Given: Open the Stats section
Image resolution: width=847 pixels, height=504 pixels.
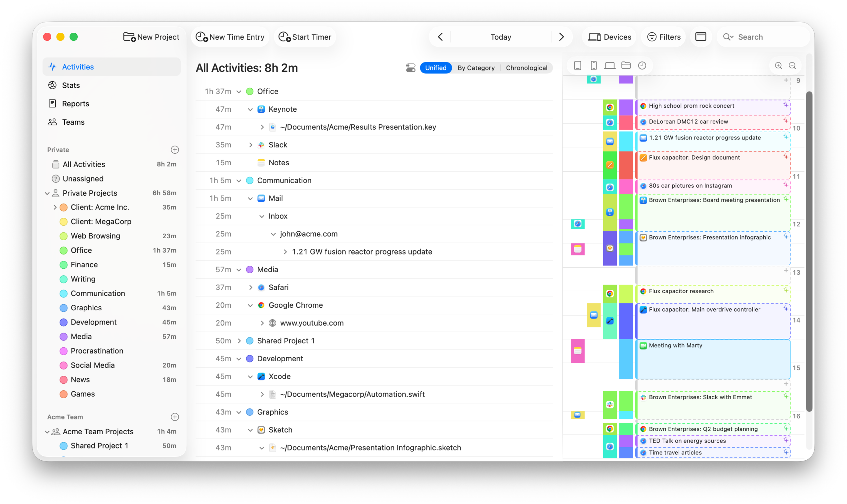Looking at the screenshot, I should point(71,85).
